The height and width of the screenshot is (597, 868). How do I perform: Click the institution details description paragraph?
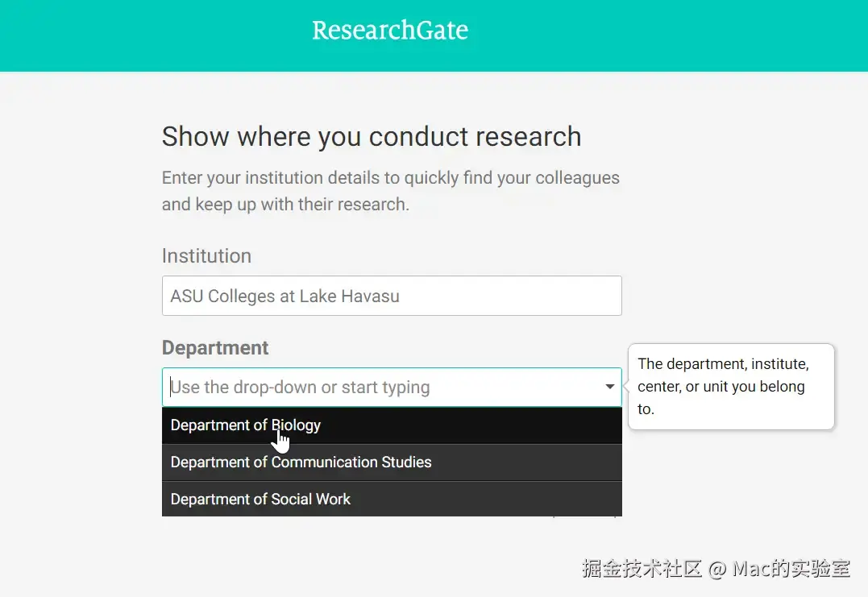390,191
